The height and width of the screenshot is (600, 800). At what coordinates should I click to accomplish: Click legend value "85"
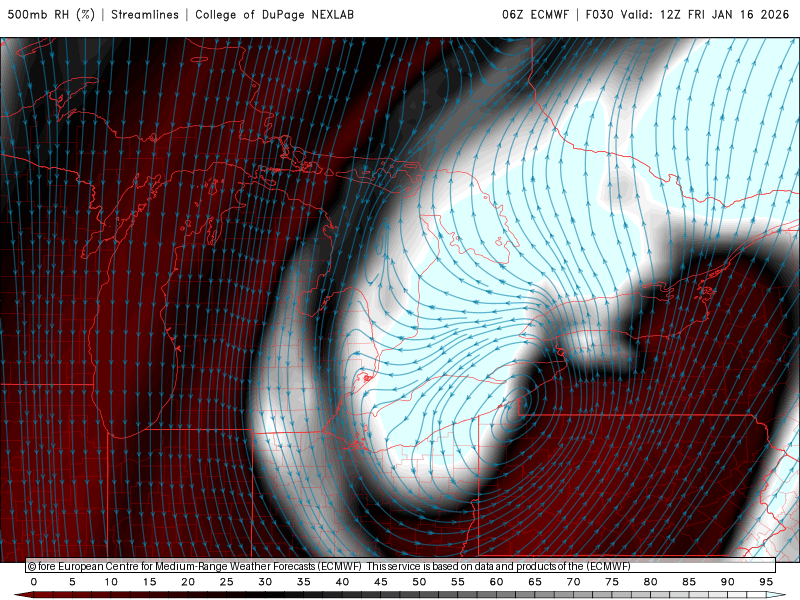pyautogui.click(x=689, y=582)
